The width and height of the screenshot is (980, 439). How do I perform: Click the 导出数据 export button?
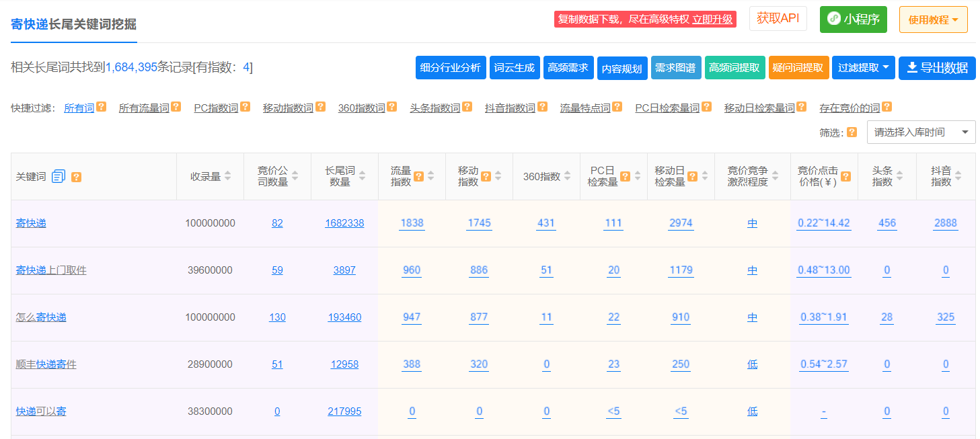(937, 68)
